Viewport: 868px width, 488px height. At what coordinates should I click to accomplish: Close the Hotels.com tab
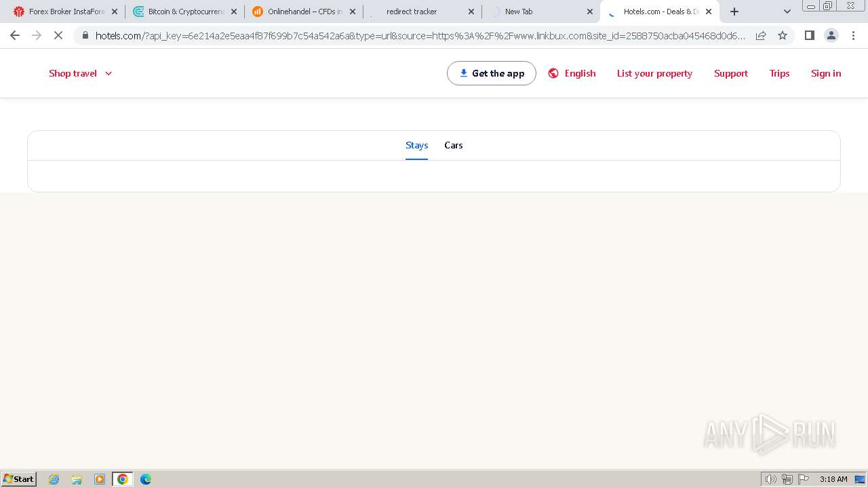[709, 12]
